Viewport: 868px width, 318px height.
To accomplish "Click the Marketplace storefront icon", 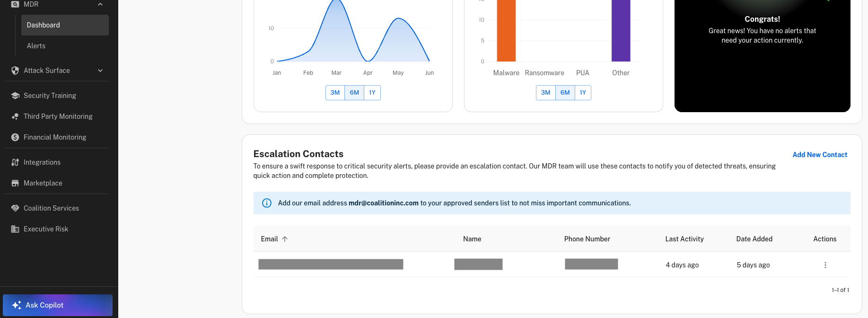I will point(15,183).
